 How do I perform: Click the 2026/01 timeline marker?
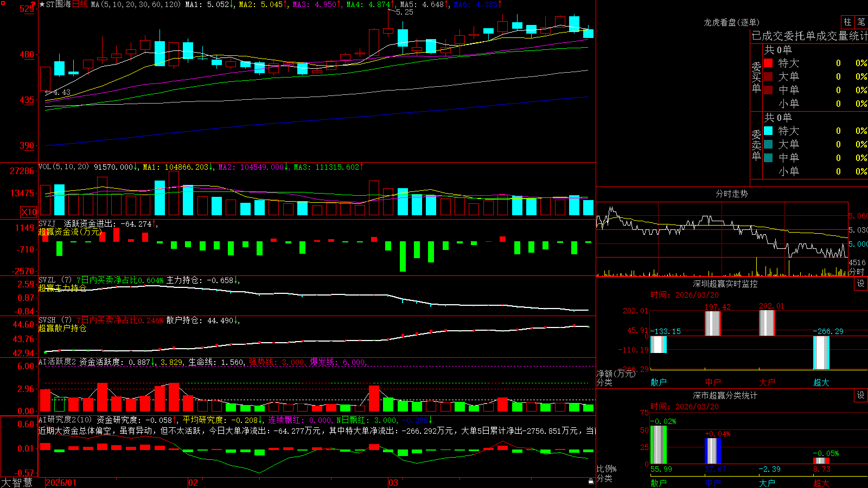click(61, 483)
